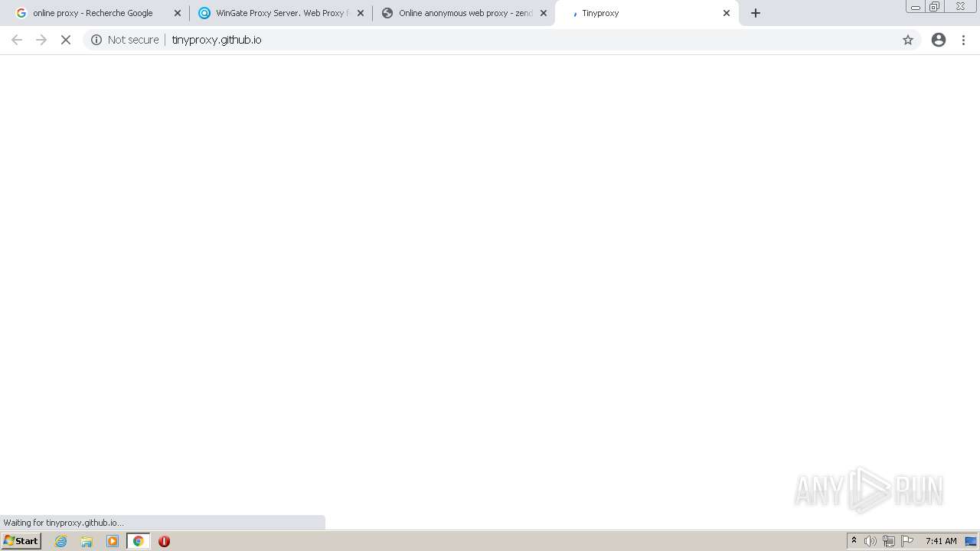Go back to the previous page

(17, 40)
